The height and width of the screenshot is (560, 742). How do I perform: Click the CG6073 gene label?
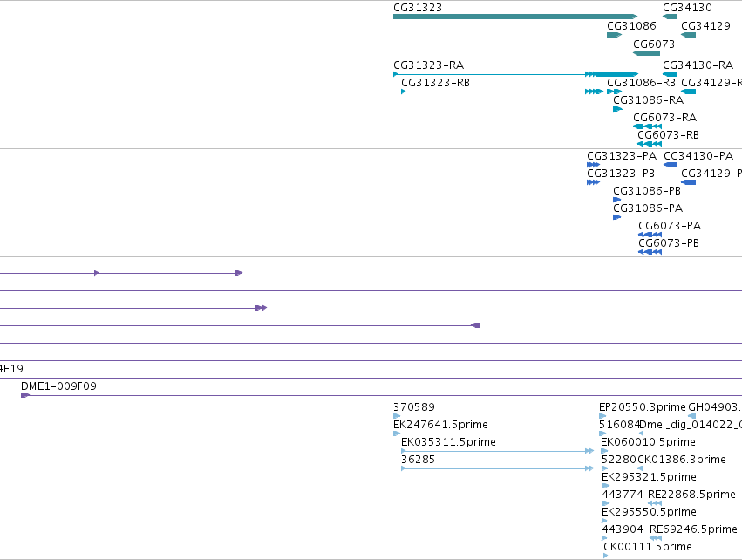click(654, 44)
